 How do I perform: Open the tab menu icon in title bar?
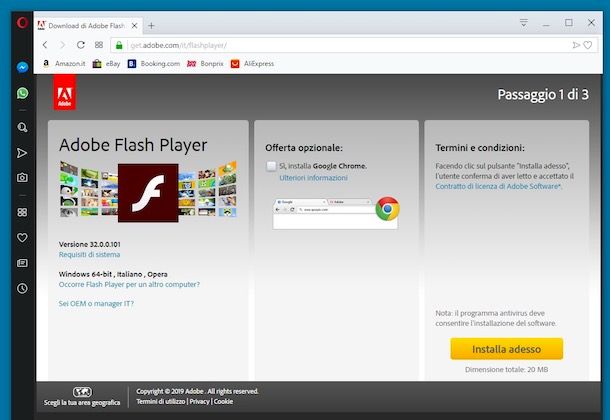click(524, 23)
